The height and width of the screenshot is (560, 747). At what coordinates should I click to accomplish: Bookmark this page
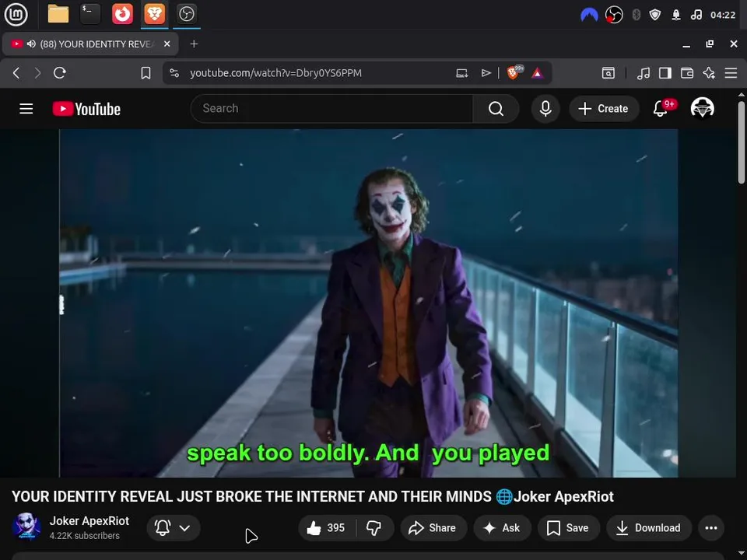coord(146,73)
